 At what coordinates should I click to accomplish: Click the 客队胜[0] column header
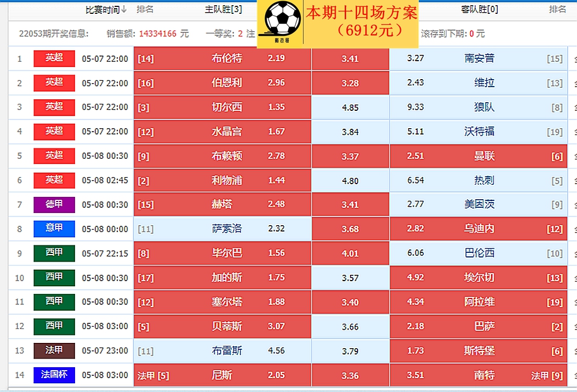pos(479,10)
